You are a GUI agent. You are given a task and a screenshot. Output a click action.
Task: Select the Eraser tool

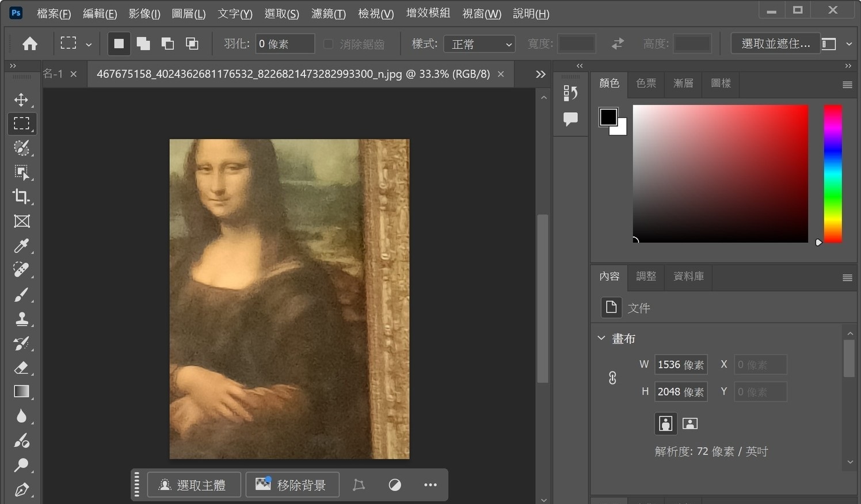tap(21, 368)
